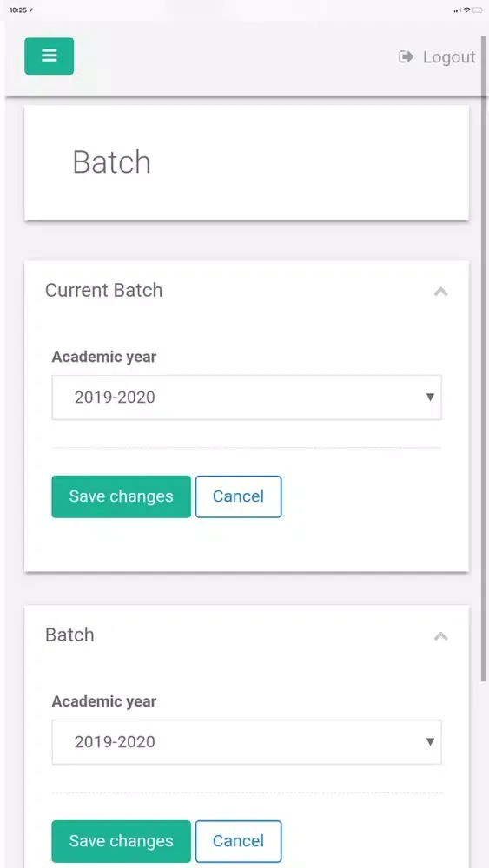Click Cancel in lower Batch panel
Viewport: 489px width, 868px height.
[x=239, y=841]
